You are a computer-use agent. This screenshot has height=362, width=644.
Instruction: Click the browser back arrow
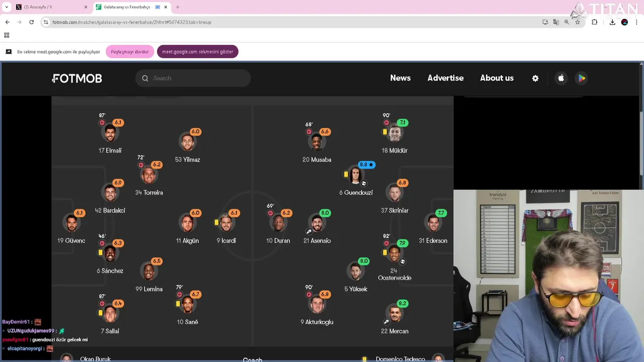point(8,22)
